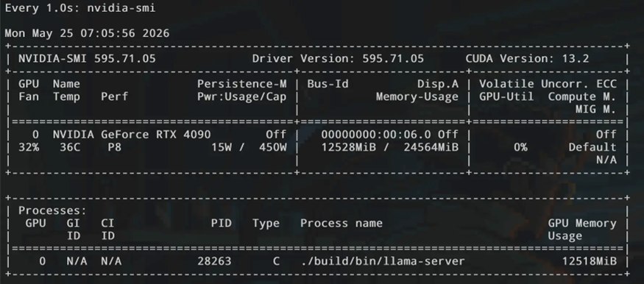The height and width of the screenshot is (284, 644).
Task: Click the process type value 'C'
Action: point(277,261)
